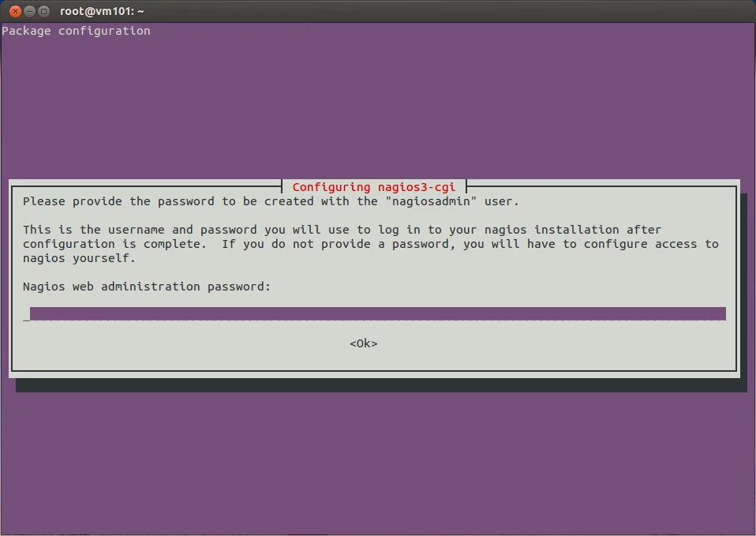The height and width of the screenshot is (536, 756).
Task: Click the line starting 'configuration is complete.'
Action: [x=370, y=244]
